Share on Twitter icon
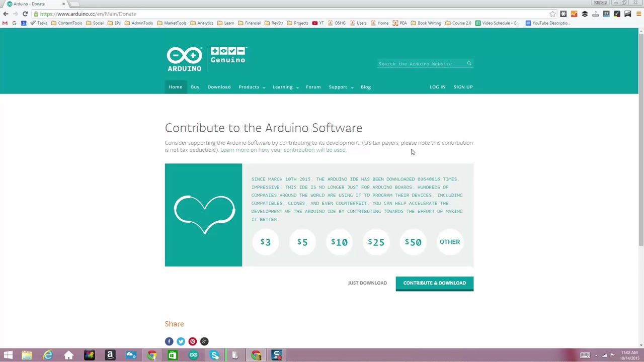644x362 pixels. pos(181,341)
